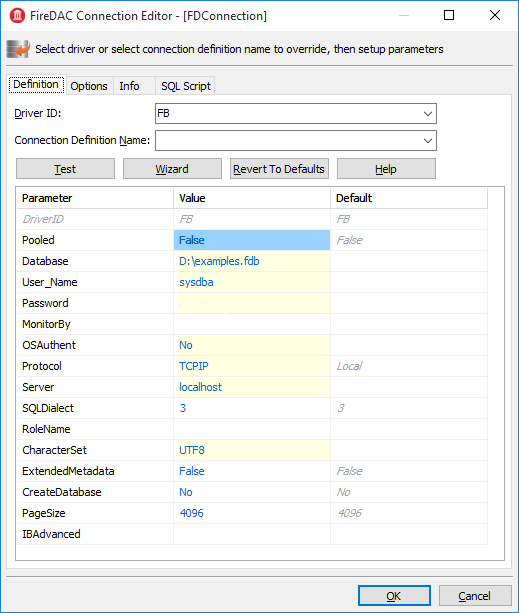Image resolution: width=519 pixels, height=613 pixels.
Task: Select the OSAuthent value No
Action: click(x=252, y=345)
